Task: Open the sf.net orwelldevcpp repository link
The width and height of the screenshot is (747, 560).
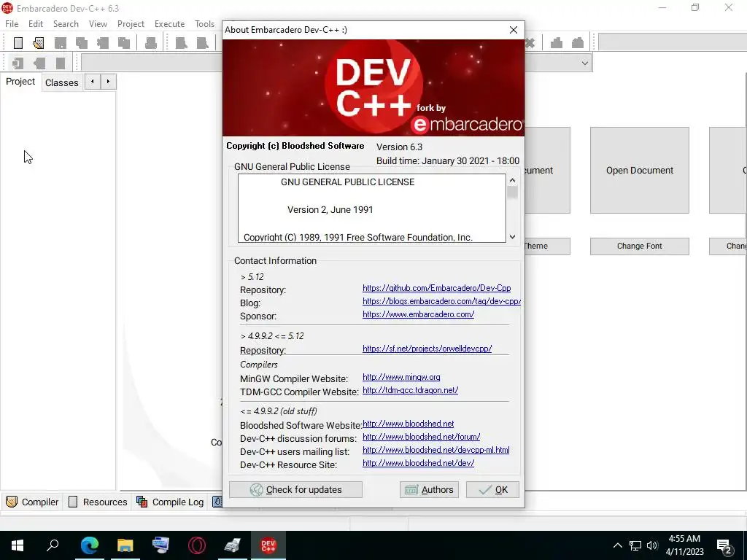Action: (x=427, y=349)
